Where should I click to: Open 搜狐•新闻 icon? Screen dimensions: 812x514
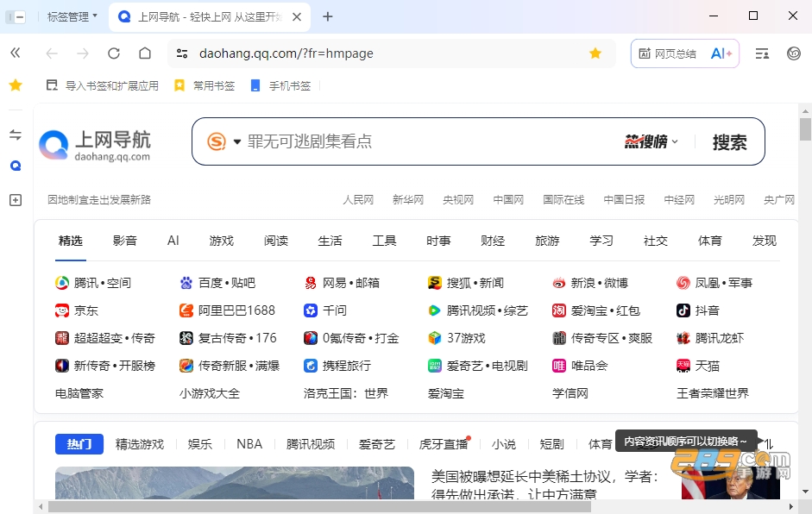pos(435,283)
